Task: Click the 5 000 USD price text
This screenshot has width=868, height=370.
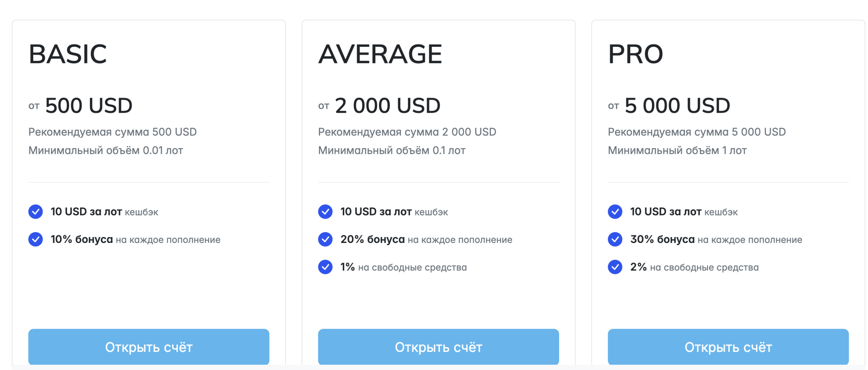Action: click(677, 106)
